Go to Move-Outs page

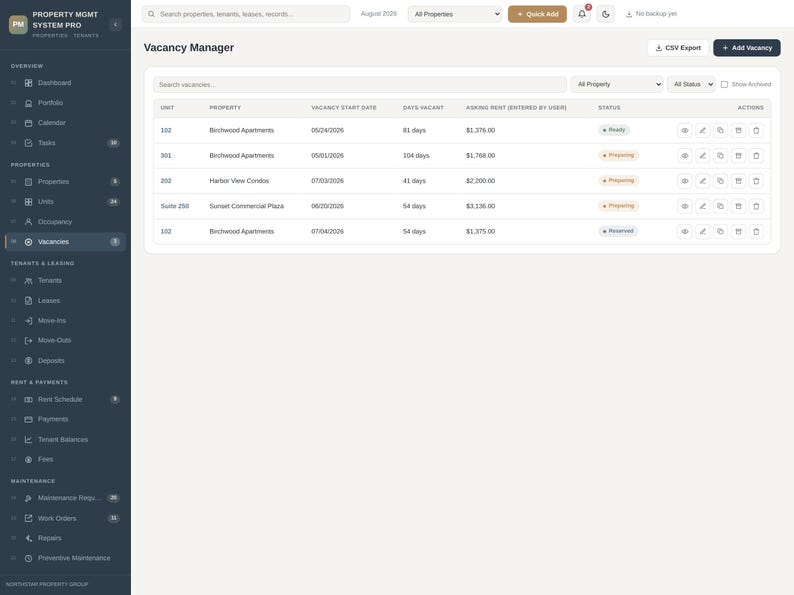[x=65, y=340]
